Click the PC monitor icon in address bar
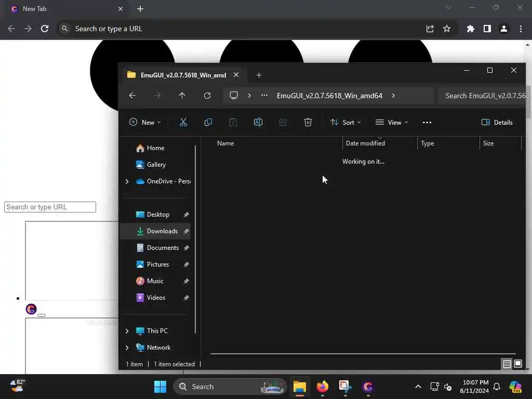Viewport: 532px width, 399px height. click(x=234, y=96)
